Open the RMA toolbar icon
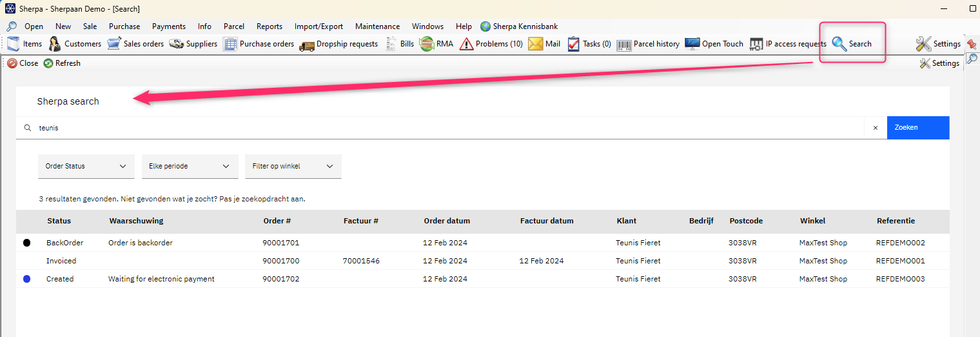 click(x=436, y=44)
